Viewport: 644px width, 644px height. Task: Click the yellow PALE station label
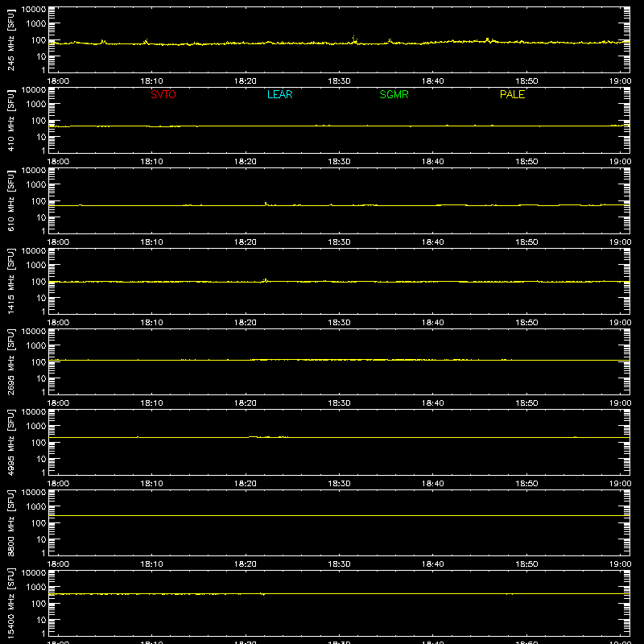(x=512, y=94)
